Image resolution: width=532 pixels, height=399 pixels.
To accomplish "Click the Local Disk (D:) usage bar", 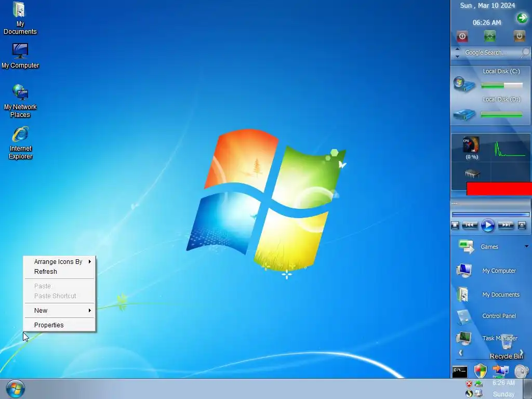I will 502,115.
